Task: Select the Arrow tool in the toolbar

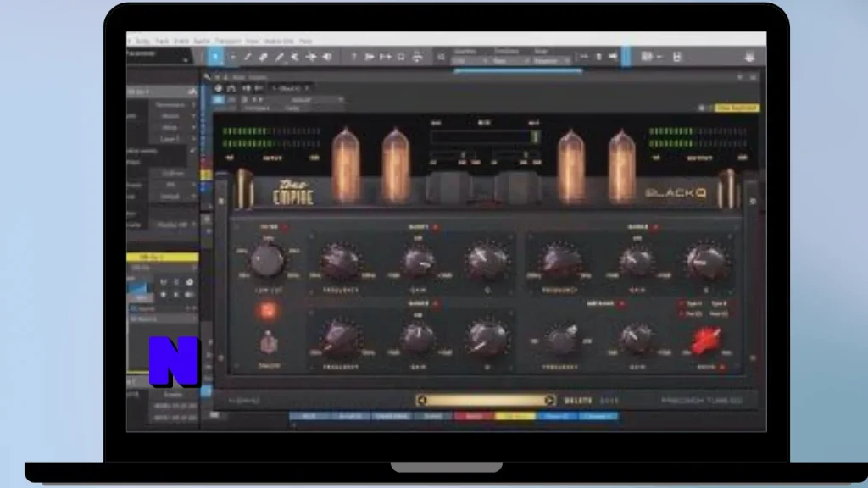Action: [215, 57]
